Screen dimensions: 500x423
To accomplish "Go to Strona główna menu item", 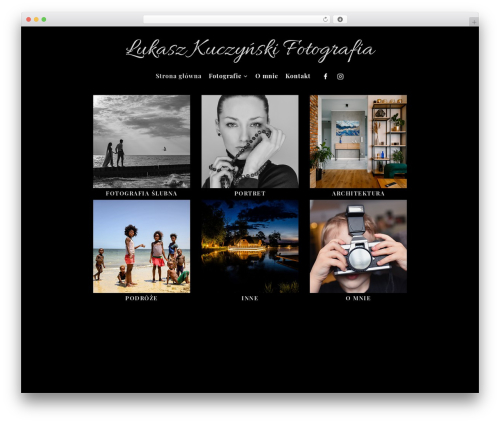I will tap(178, 76).
